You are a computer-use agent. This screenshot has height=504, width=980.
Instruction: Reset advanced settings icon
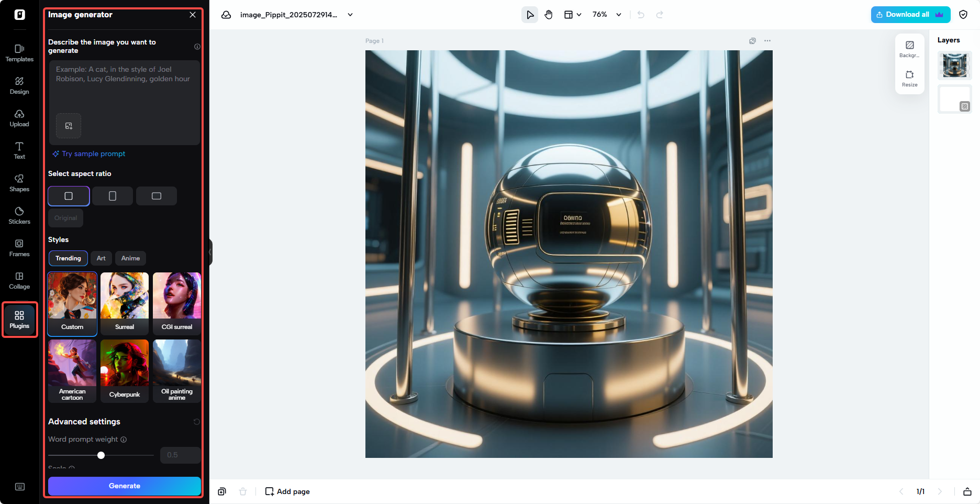(x=197, y=422)
